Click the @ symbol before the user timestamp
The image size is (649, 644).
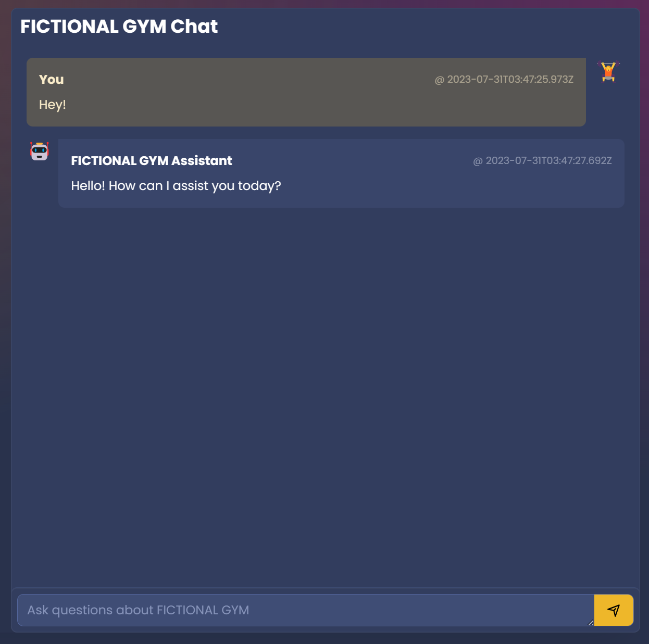(x=440, y=80)
